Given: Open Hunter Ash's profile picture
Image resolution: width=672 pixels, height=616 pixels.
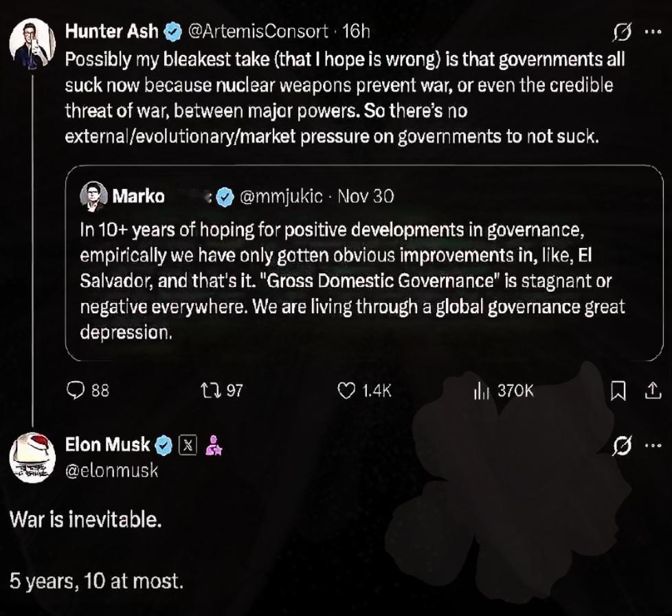Looking at the screenshot, I should coord(32,42).
